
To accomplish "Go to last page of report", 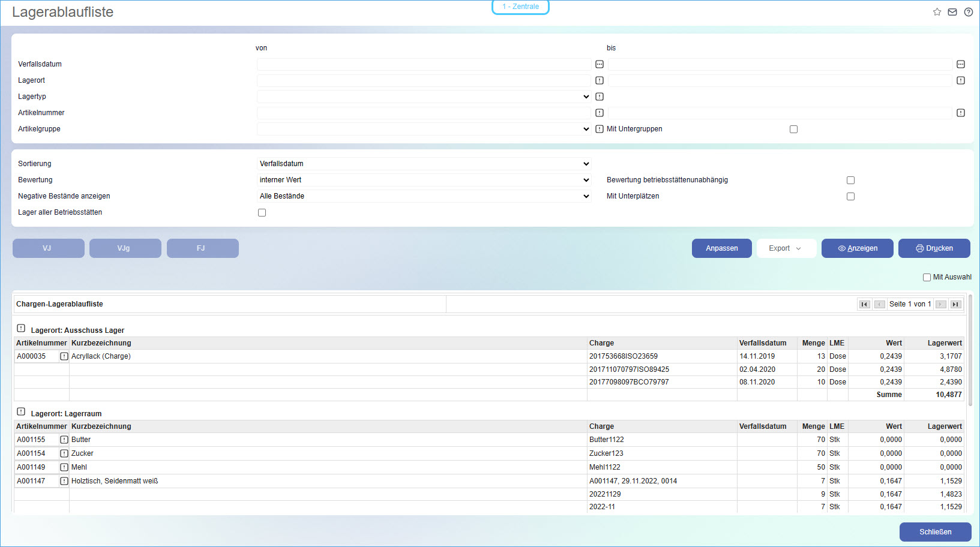I will coord(955,304).
